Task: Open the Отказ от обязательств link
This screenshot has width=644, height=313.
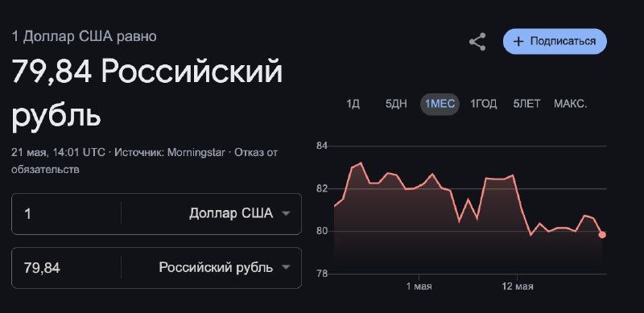Action: 145,161
